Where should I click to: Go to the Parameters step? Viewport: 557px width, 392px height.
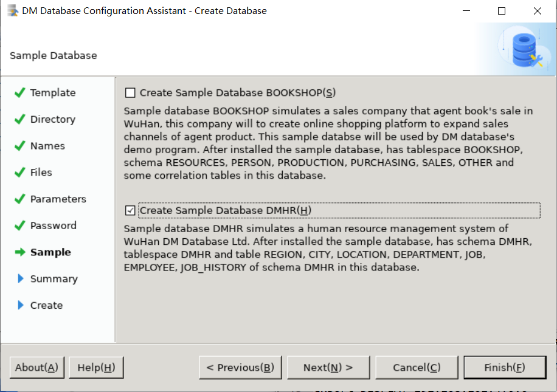coord(58,199)
